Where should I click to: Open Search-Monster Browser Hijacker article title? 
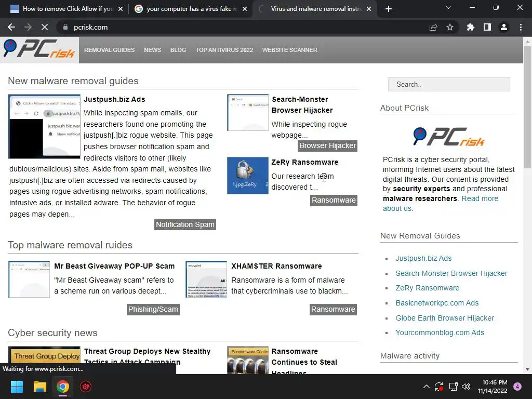[302, 105]
